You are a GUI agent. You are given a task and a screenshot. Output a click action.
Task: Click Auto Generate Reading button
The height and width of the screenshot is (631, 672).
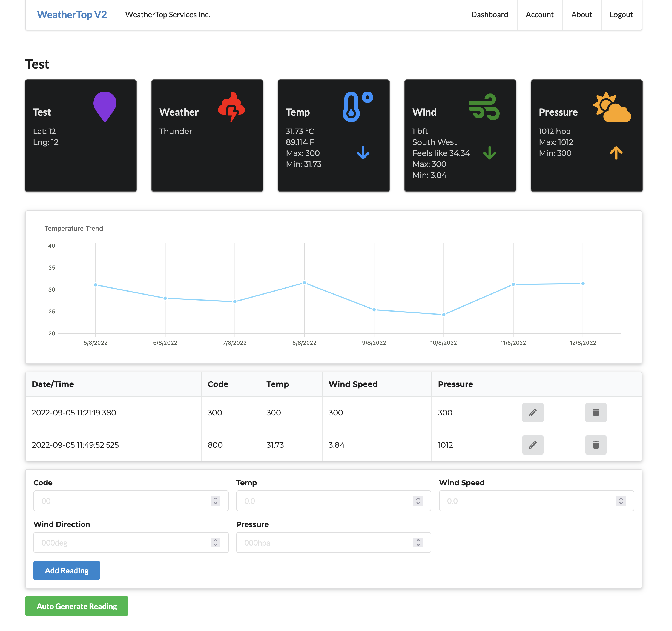click(x=77, y=606)
